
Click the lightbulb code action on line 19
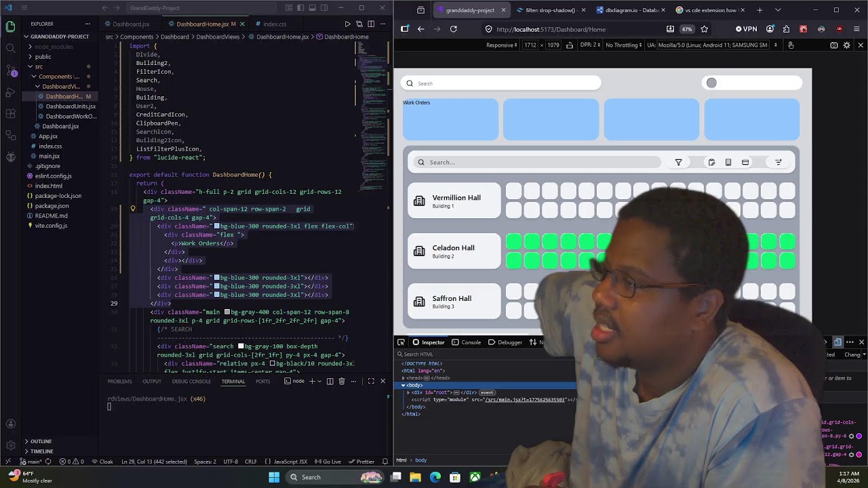133,209
